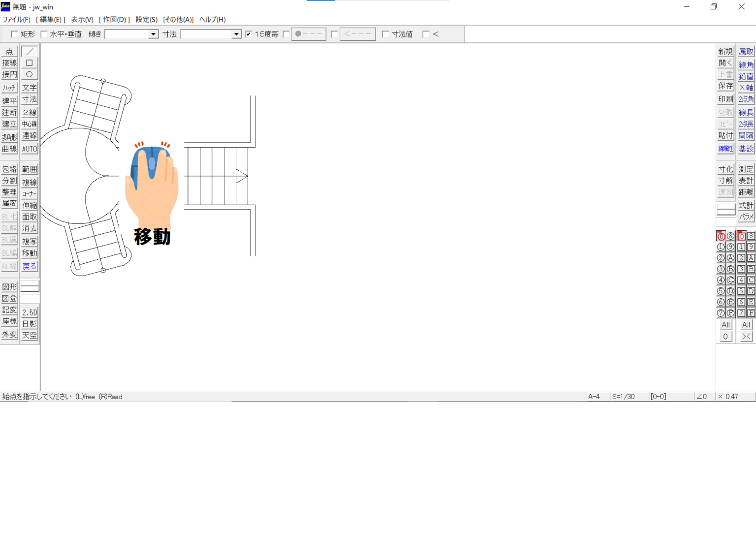
Task: Open the ファイル(F) menu
Action: point(16,20)
